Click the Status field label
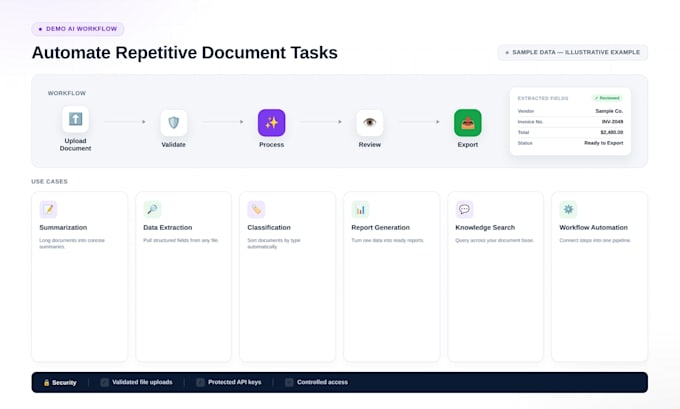Viewport: 680px width, 409px height. (x=525, y=143)
